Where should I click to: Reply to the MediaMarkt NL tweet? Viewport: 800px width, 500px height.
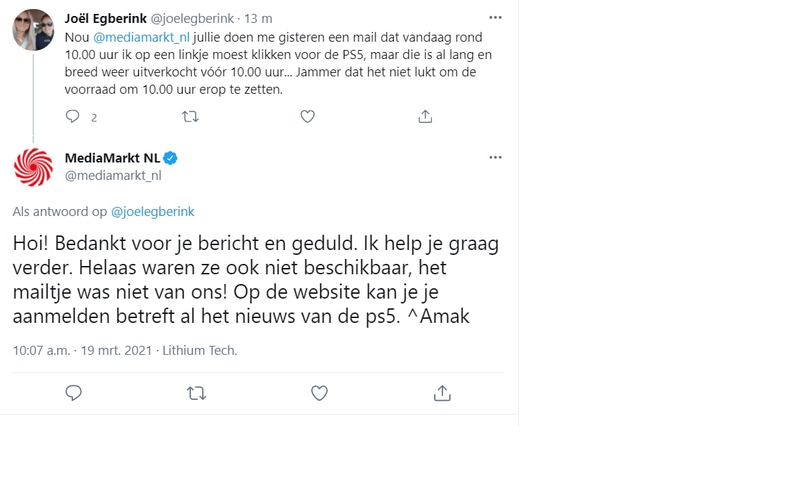click(x=73, y=393)
